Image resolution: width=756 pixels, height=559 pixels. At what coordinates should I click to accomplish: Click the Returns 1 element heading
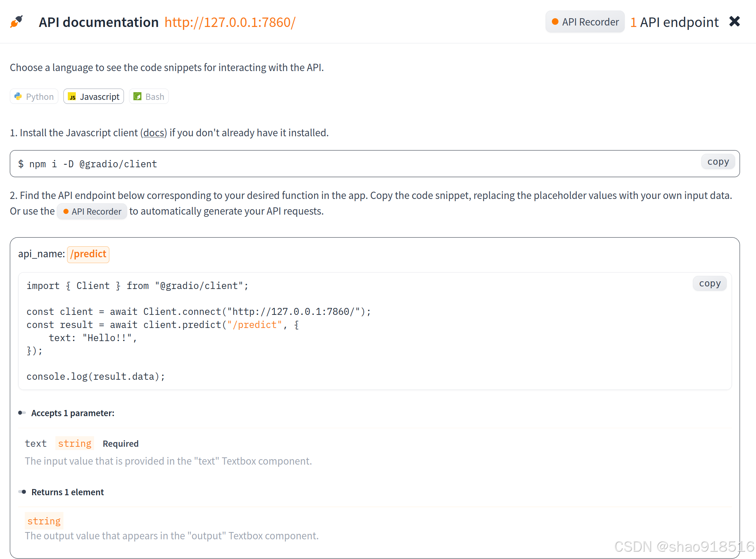click(x=67, y=492)
